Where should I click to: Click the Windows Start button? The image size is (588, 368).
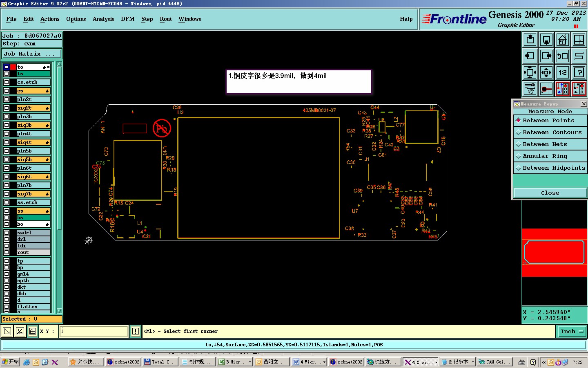point(11,362)
